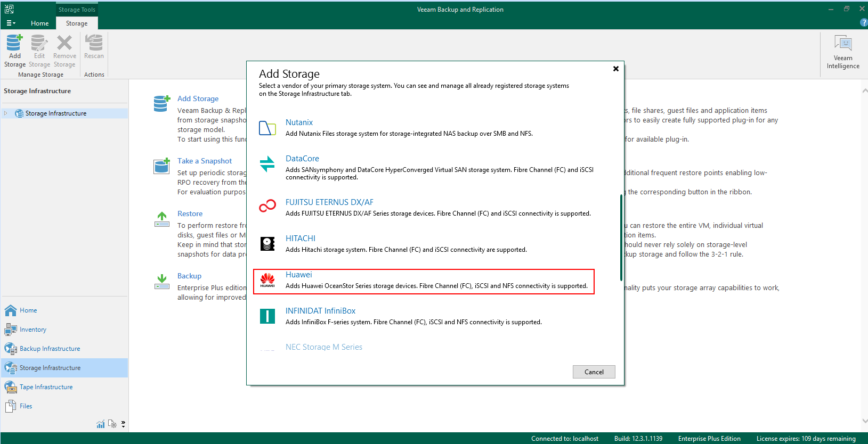Open the main hamburger menu
The width and height of the screenshot is (868, 444).
[x=11, y=23]
